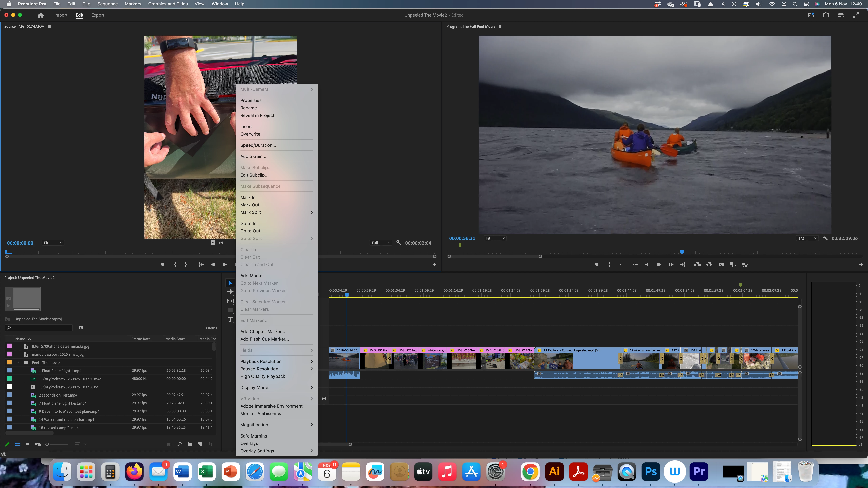Switch to Export workspace
This screenshot has width=868, height=488.
98,15
